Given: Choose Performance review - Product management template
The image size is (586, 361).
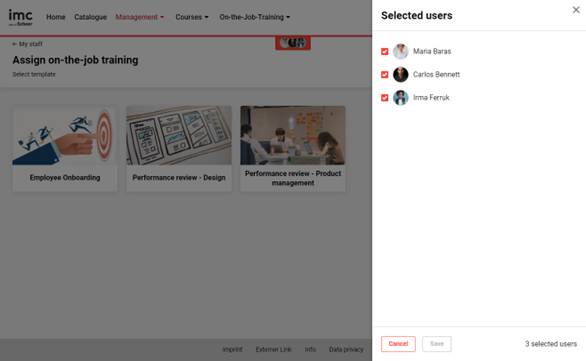Looking at the screenshot, I should (x=293, y=149).
